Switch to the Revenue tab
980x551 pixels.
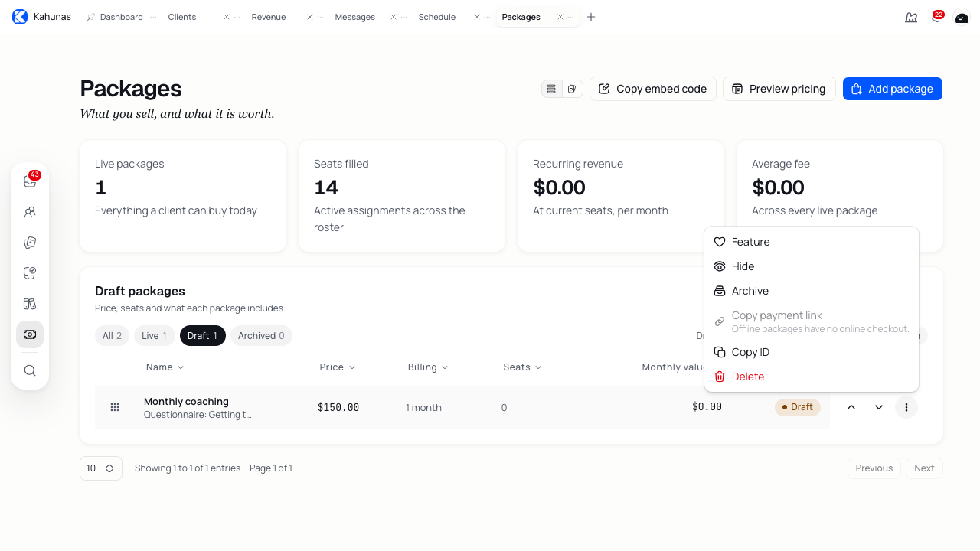click(269, 17)
